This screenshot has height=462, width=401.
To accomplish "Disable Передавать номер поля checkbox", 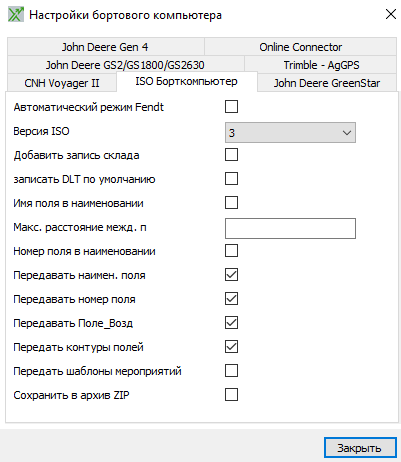I will point(231,299).
